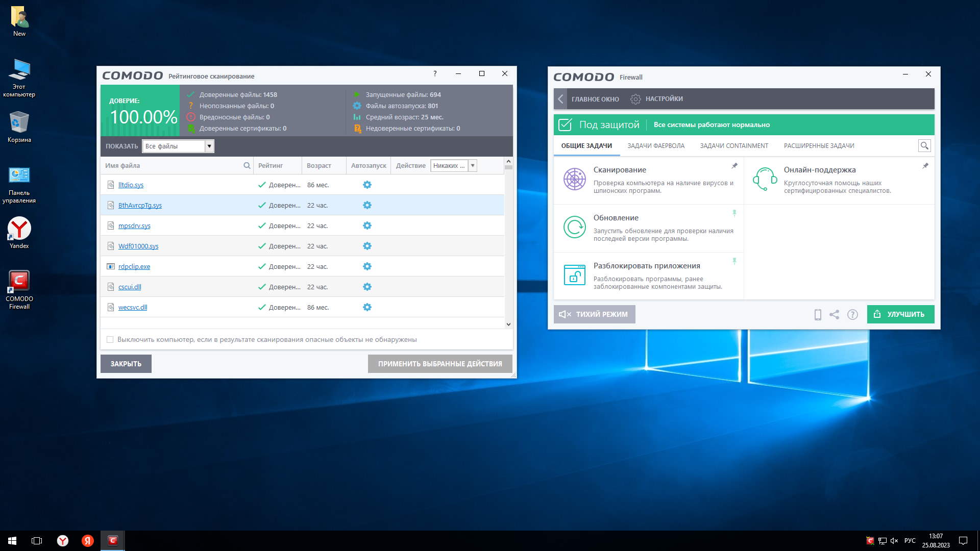
Task: Switch to Containment tasks tab
Action: [733, 146]
